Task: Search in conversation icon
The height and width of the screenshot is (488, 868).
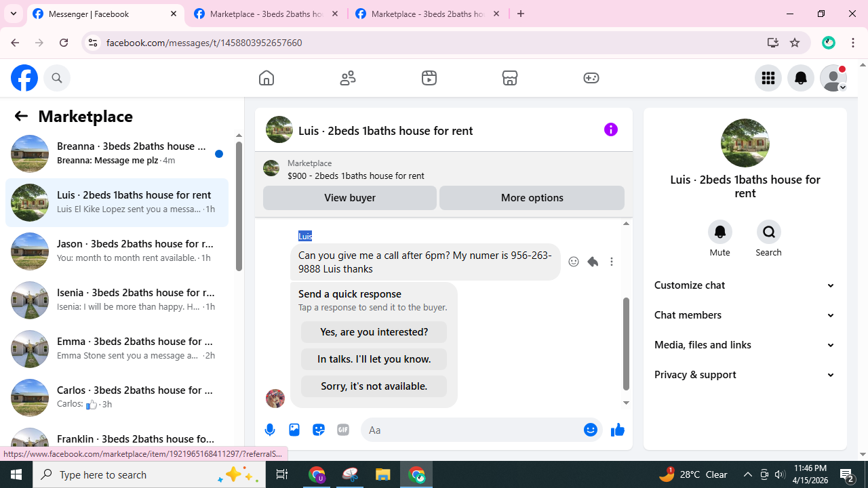Action: [769, 232]
